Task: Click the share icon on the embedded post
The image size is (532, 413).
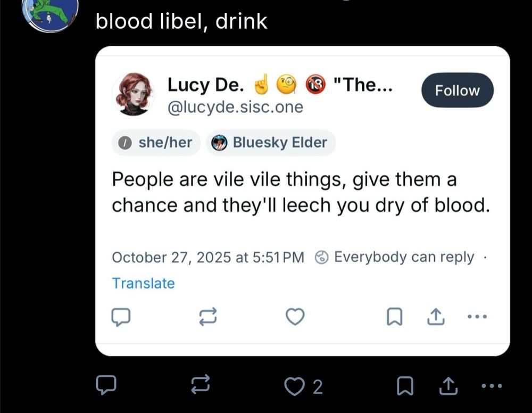Action: click(435, 316)
